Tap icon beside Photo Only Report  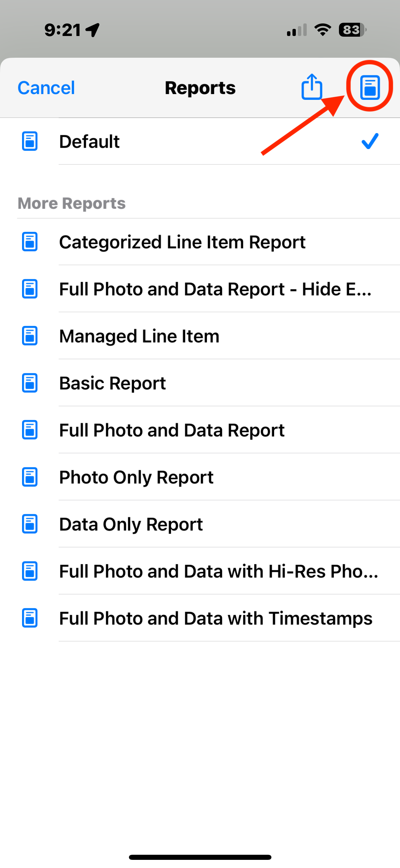(x=30, y=477)
